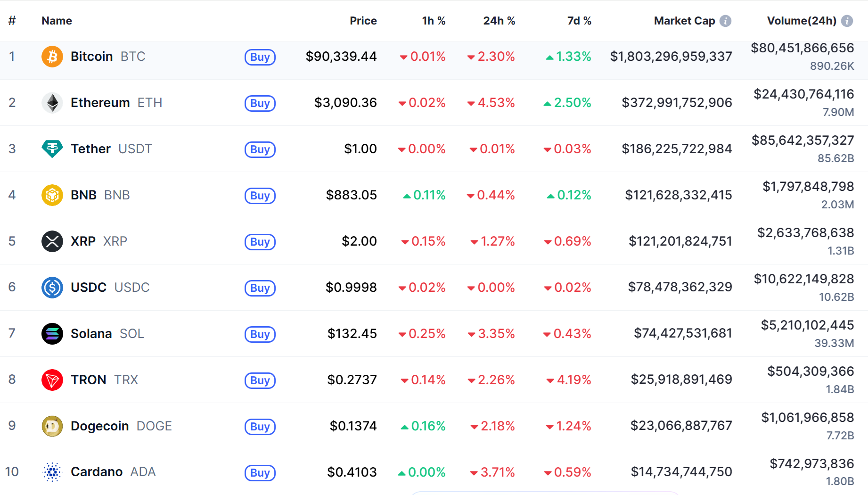Click the USDC logo icon
The image size is (868, 495).
pos(52,288)
